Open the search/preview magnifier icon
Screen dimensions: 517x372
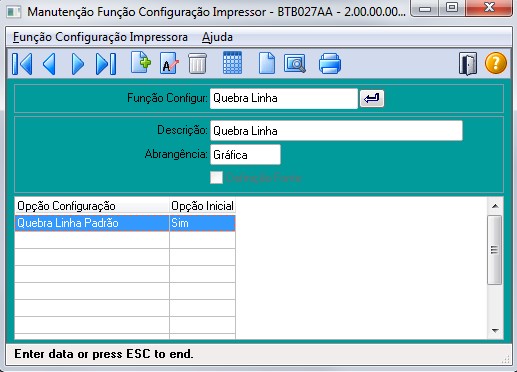pos(295,63)
